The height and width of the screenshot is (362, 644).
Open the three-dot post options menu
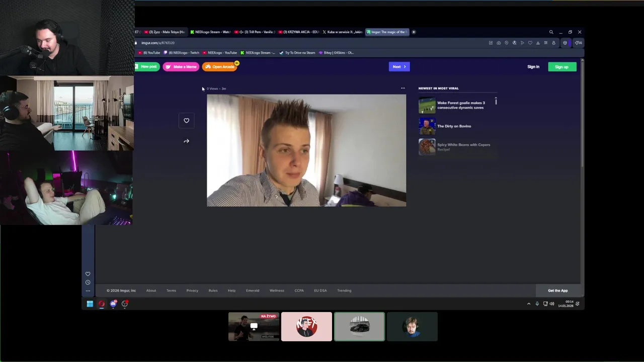tap(403, 88)
